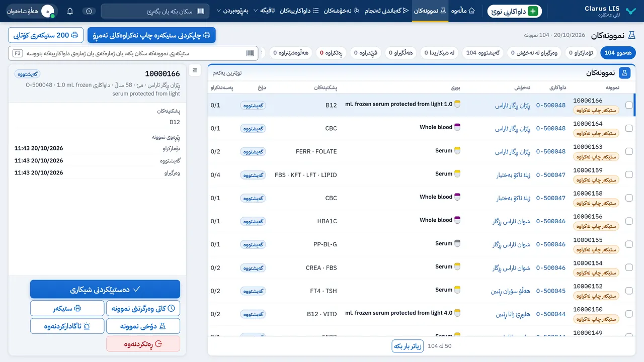Expand the بەڕێوەبردن menu
The width and height of the screenshot is (644, 362).
(232, 11)
